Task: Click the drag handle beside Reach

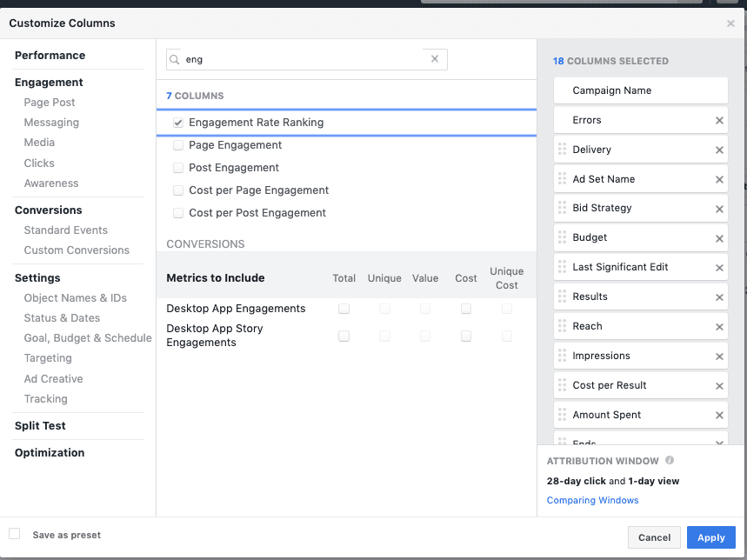Action: (562, 326)
